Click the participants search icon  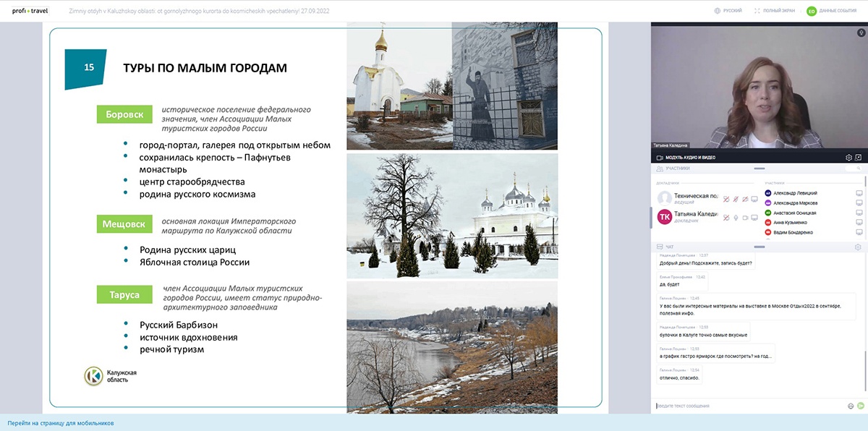[859, 168]
